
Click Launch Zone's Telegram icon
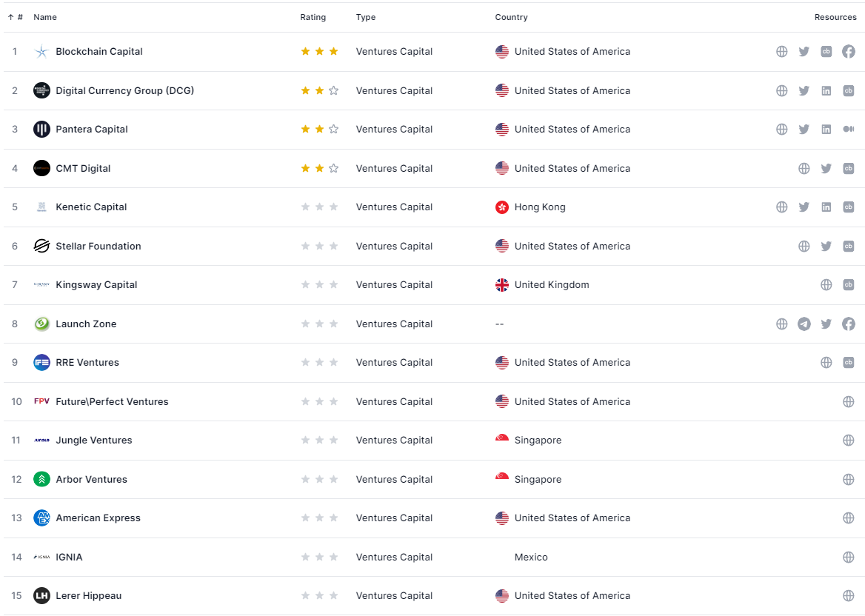804,324
